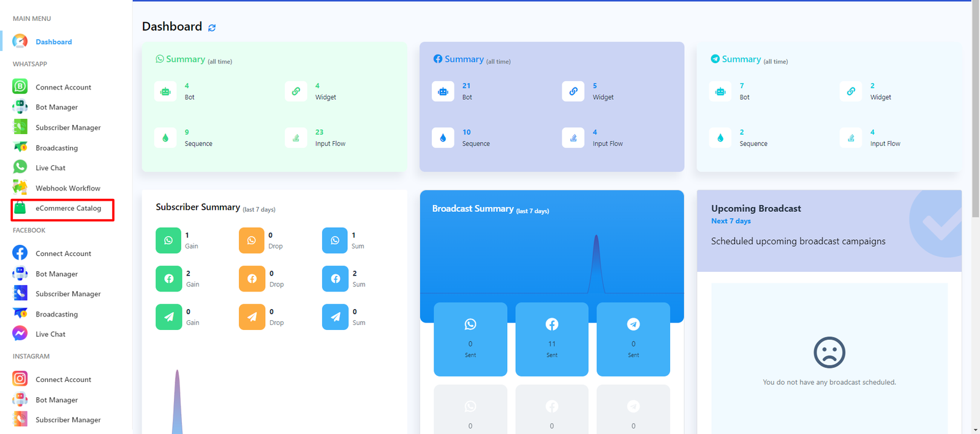Screen dimensions: 980x434
Task: Click Instagram Subscriber Manager icon
Action: pos(20,419)
